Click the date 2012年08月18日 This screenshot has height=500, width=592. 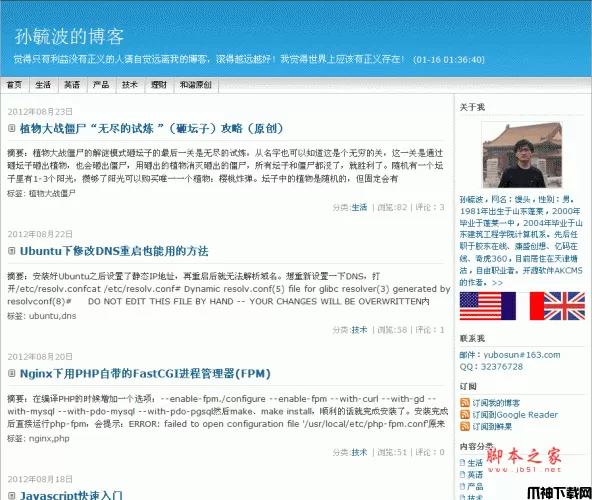[40, 479]
